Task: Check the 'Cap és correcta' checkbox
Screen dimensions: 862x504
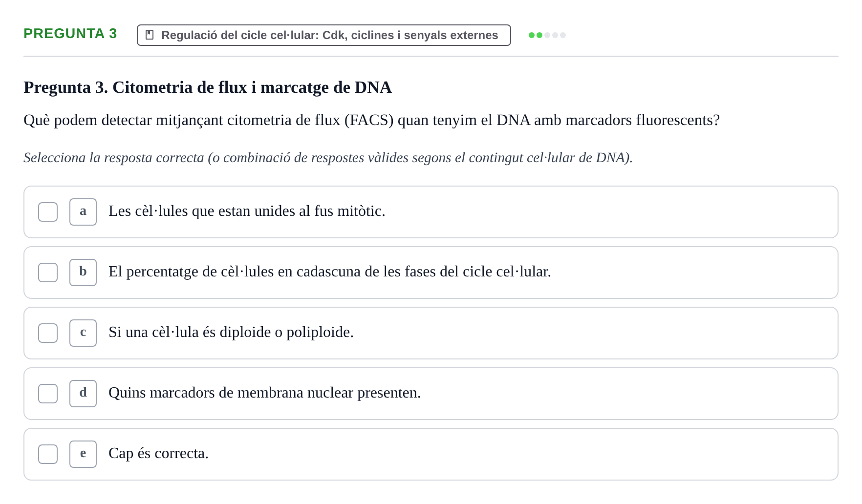Action: click(48, 454)
